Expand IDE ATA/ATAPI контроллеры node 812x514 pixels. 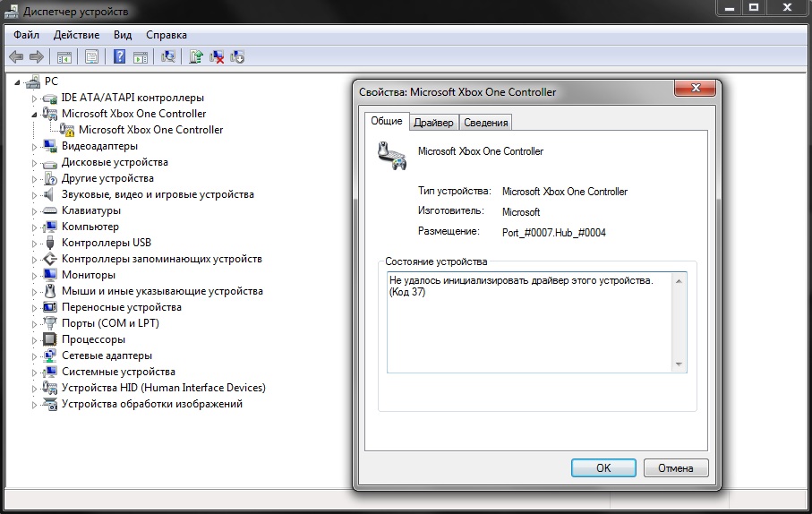[x=34, y=99]
